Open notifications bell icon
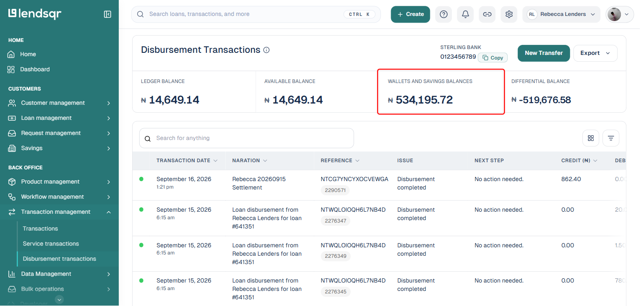Screen dimensions: 644x306 (x=465, y=14)
